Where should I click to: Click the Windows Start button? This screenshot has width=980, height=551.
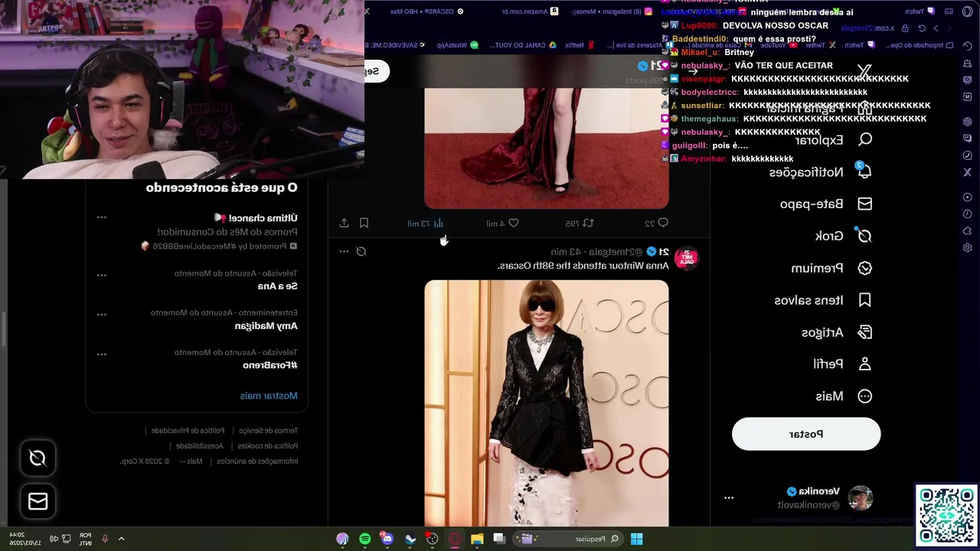coord(636,539)
